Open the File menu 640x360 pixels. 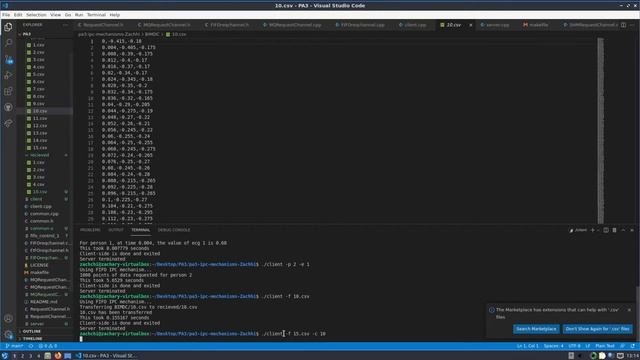(6, 15)
